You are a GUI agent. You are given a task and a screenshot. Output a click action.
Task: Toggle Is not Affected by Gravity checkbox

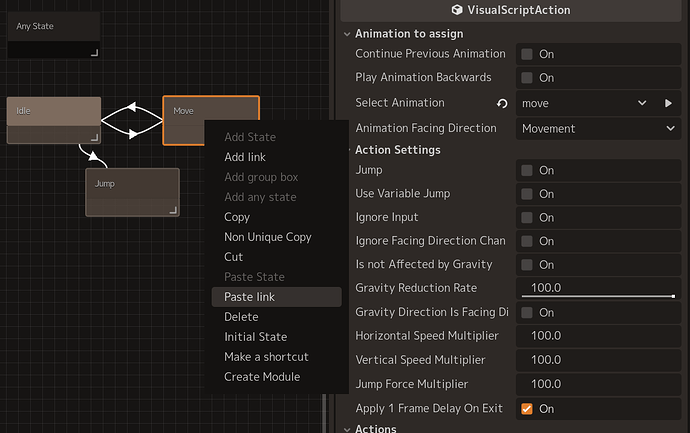(x=527, y=265)
